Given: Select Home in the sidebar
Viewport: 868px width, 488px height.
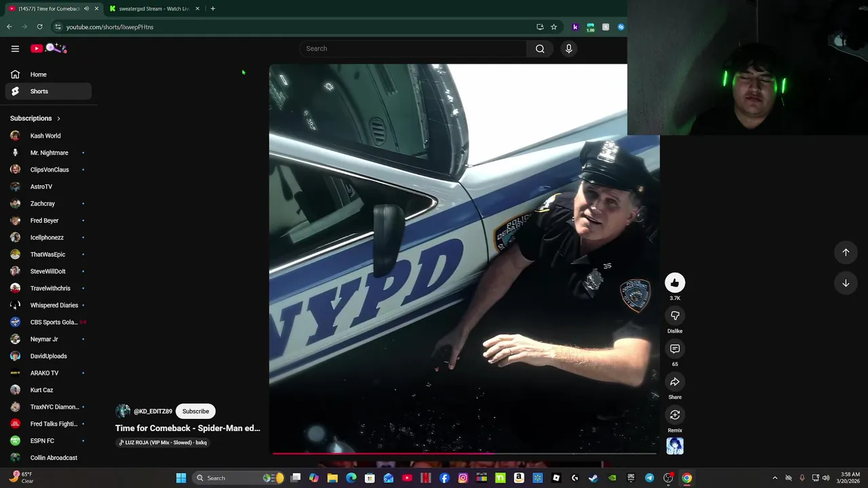Looking at the screenshot, I should coord(48,75).
